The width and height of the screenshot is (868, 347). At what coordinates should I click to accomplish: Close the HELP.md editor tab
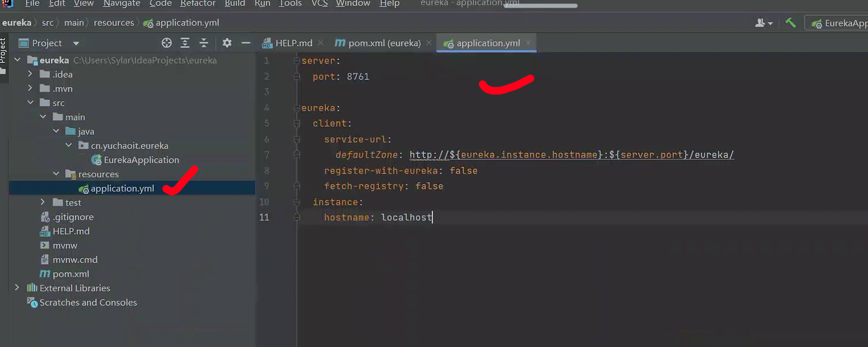(x=320, y=43)
